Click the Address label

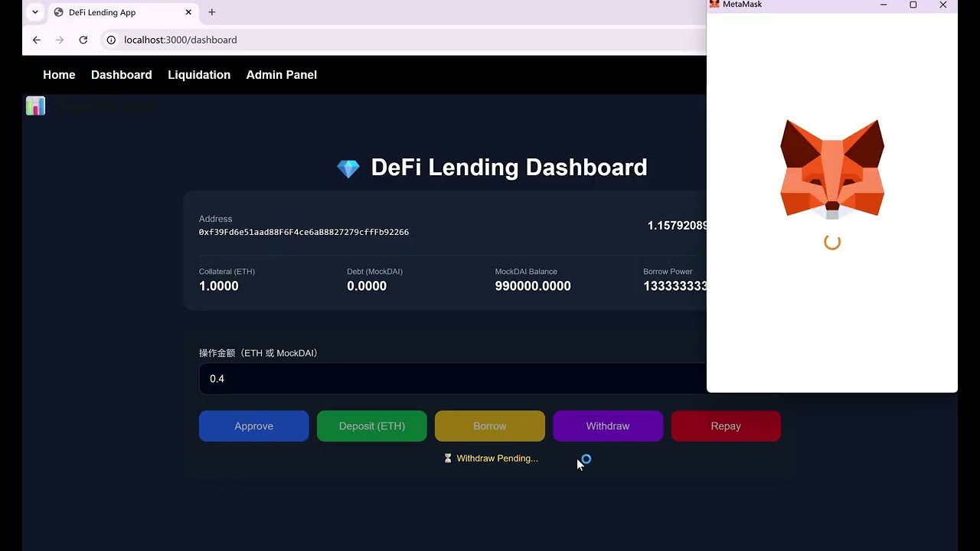[x=215, y=219]
